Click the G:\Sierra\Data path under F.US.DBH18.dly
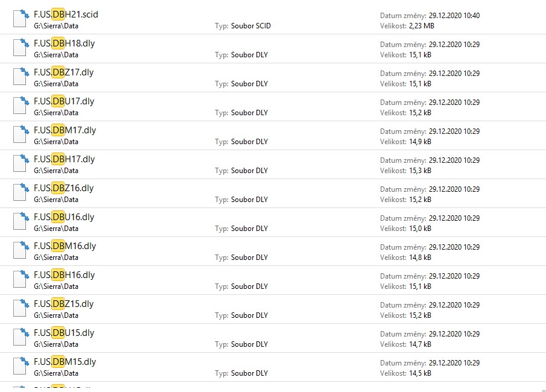The image size is (546, 392). (56, 55)
